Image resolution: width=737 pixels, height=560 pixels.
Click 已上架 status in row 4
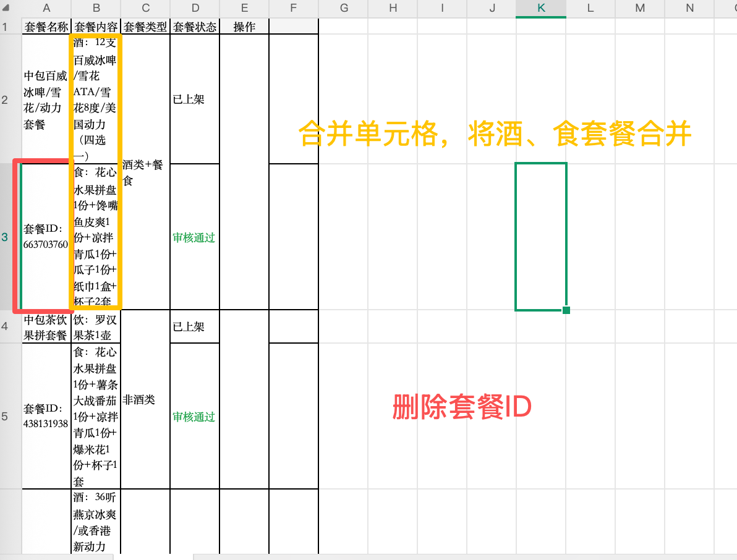tap(189, 327)
